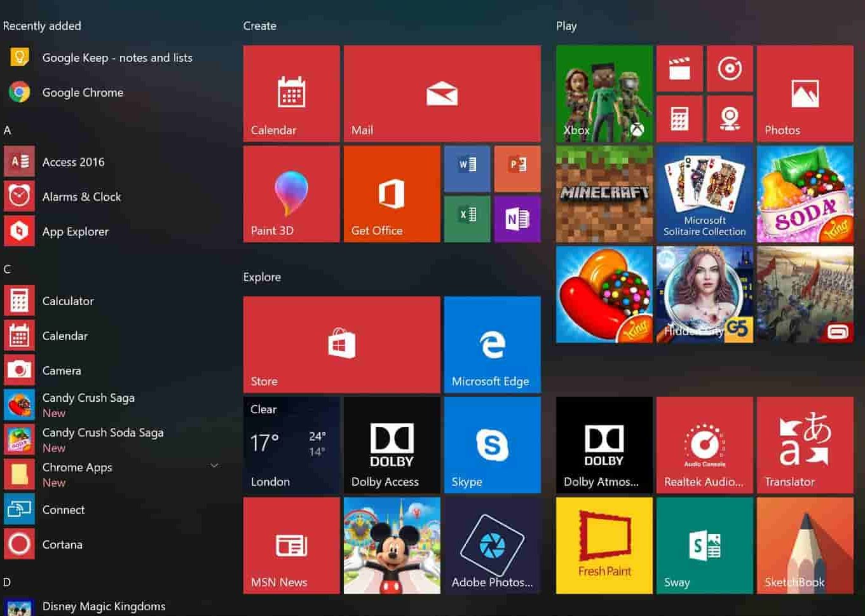Open the Groove Music tile
The width and height of the screenshot is (865, 616).
[730, 69]
